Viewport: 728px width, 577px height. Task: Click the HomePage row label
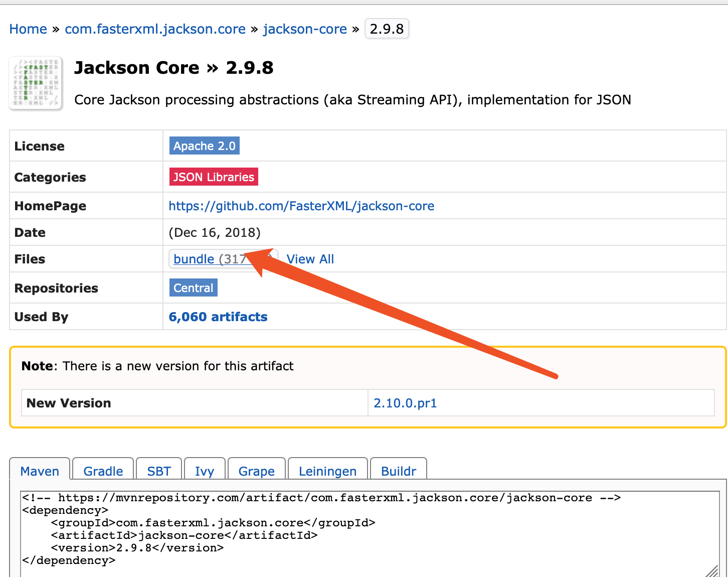coord(50,206)
